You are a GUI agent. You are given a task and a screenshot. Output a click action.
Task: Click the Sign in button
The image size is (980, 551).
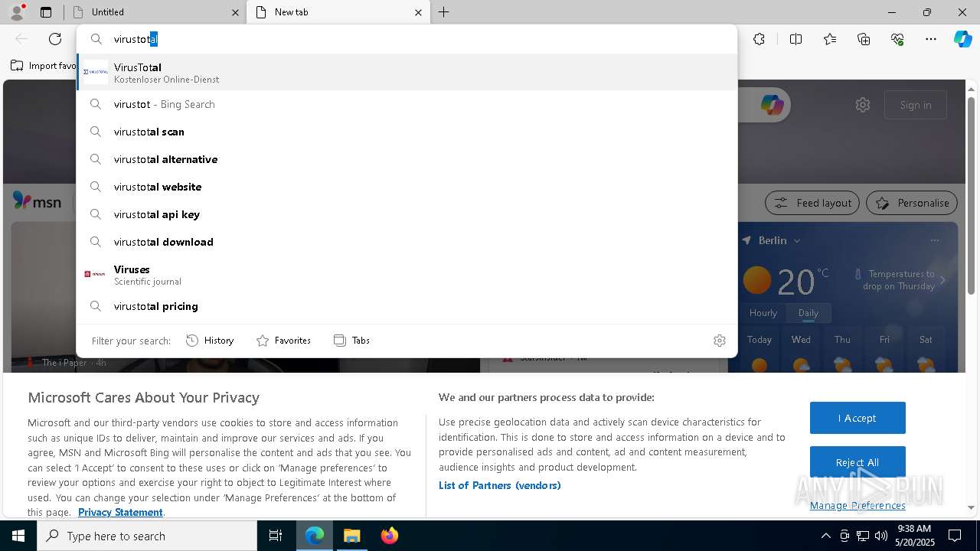[x=916, y=105]
